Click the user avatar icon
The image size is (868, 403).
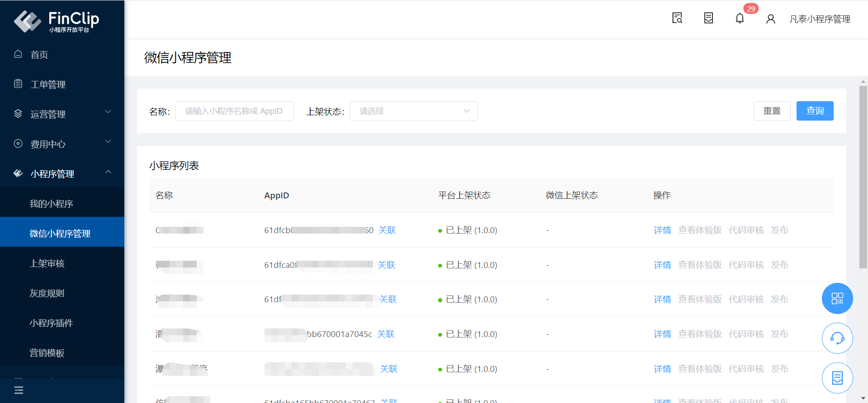(771, 19)
